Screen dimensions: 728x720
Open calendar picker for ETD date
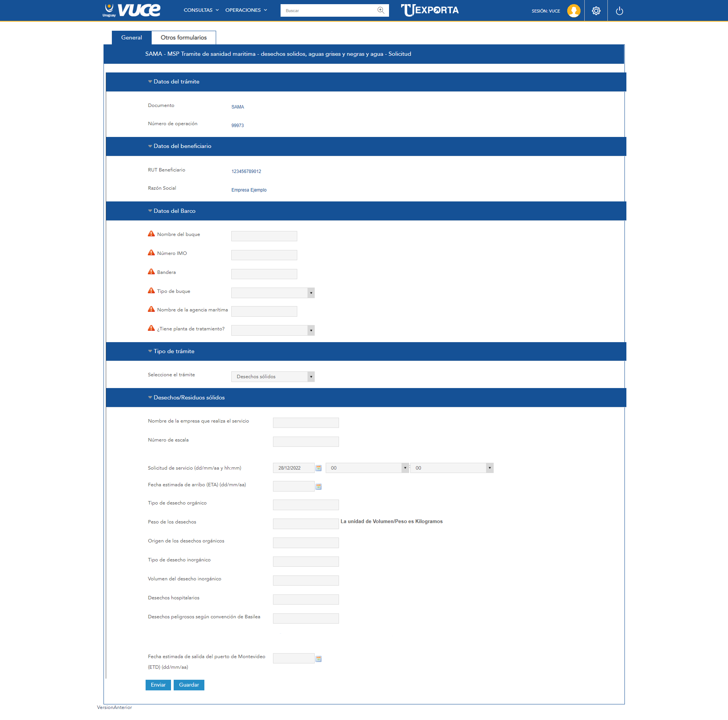pyautogui.click(x=318, y=659)
